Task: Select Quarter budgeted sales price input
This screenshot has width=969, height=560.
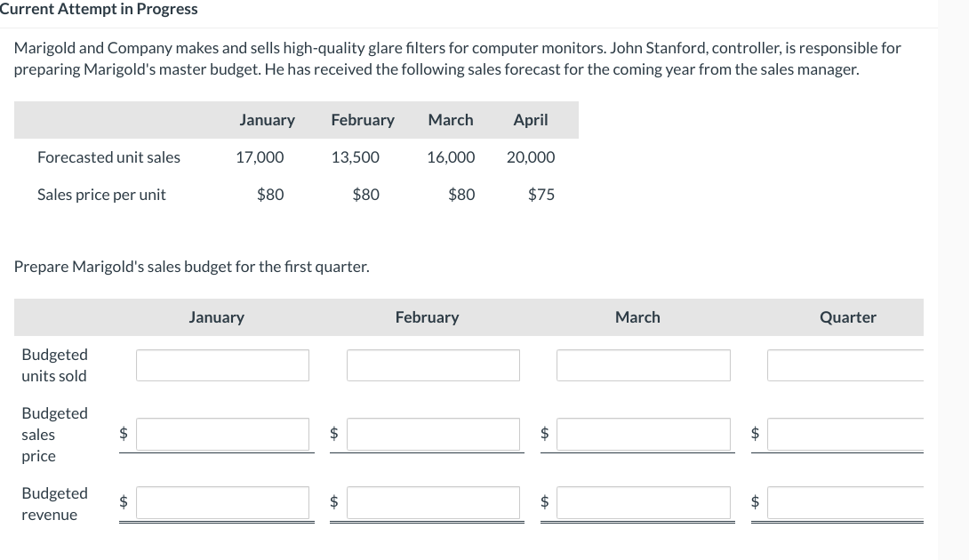Action: (x=846, y=434)
